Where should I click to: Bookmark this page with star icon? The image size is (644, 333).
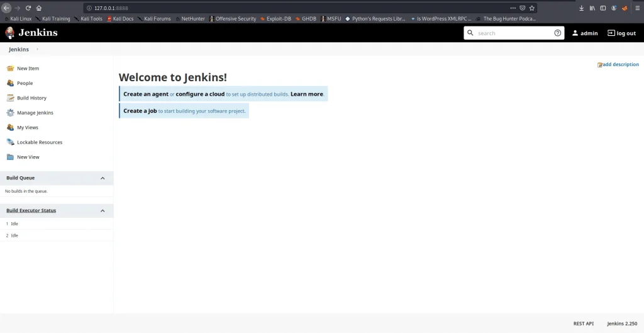point(532,8)
